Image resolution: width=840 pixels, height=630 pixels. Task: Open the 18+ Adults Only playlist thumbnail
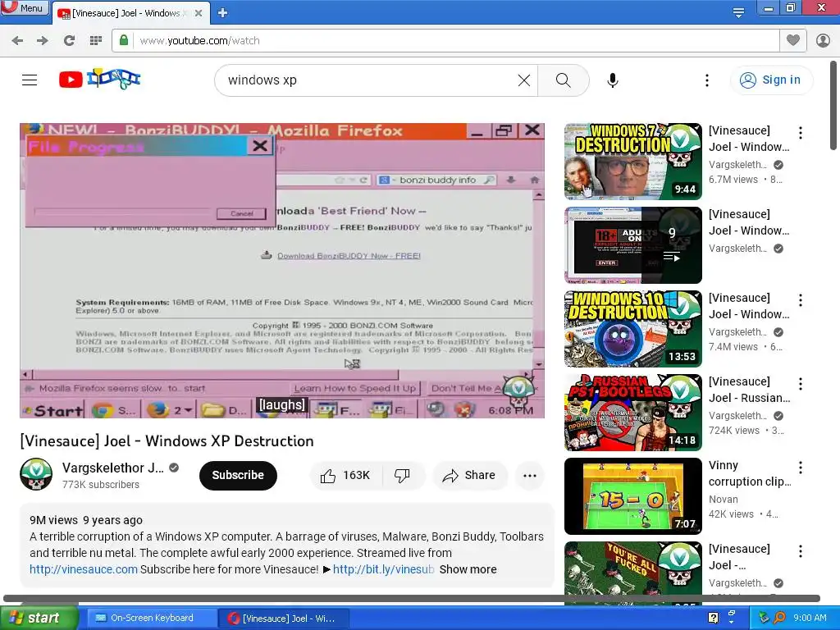[x=632, y=244]
